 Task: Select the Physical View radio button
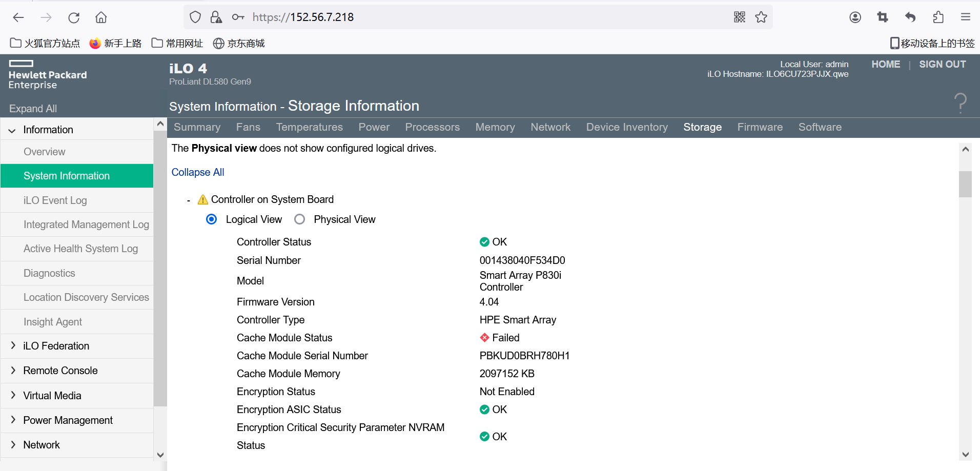coord(300,219)
